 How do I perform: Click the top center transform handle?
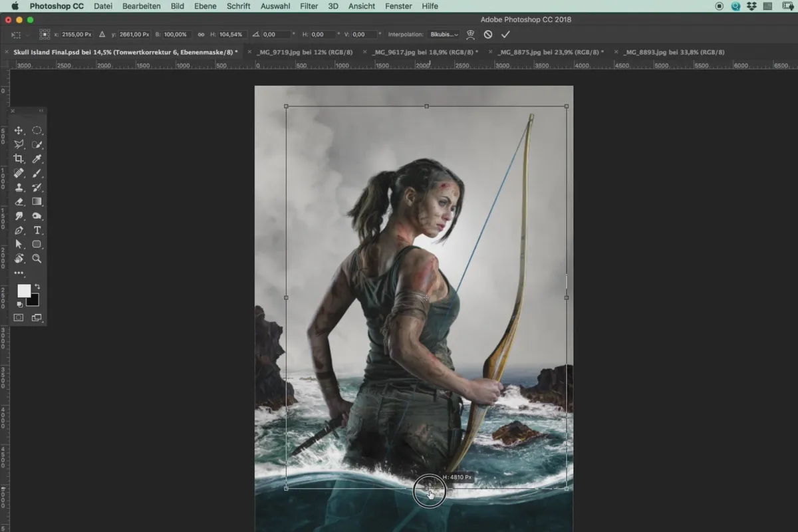[426, 106]
